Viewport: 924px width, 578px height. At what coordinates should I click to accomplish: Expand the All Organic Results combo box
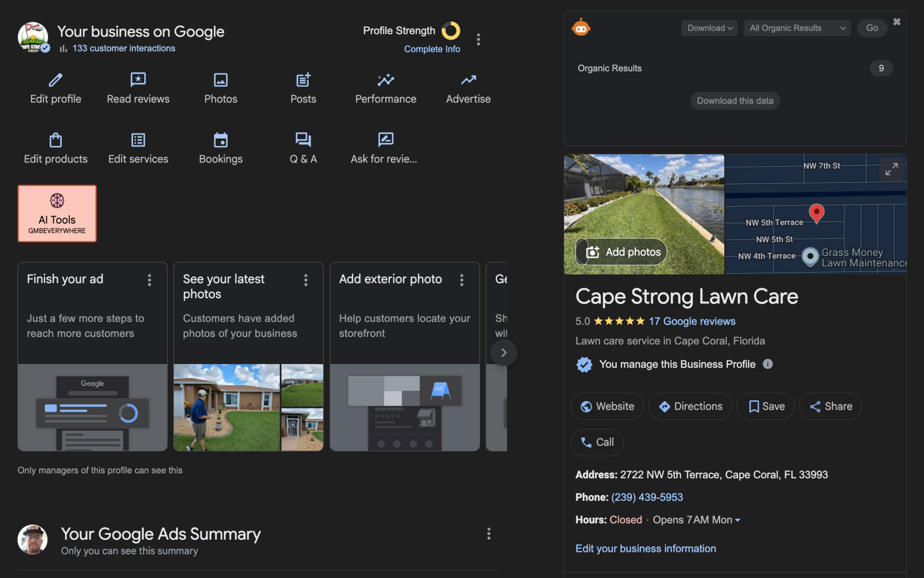[797, 28]
